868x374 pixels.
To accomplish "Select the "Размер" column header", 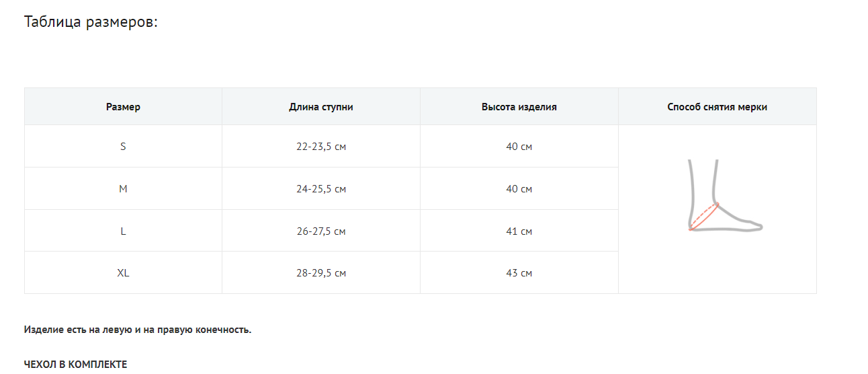I will [123, 107].
